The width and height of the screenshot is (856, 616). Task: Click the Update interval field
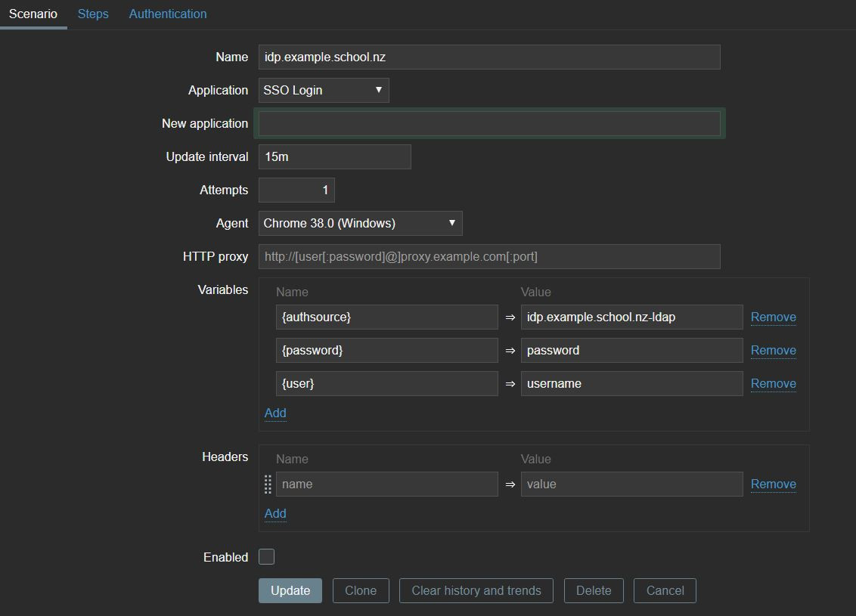coord(334,157)
